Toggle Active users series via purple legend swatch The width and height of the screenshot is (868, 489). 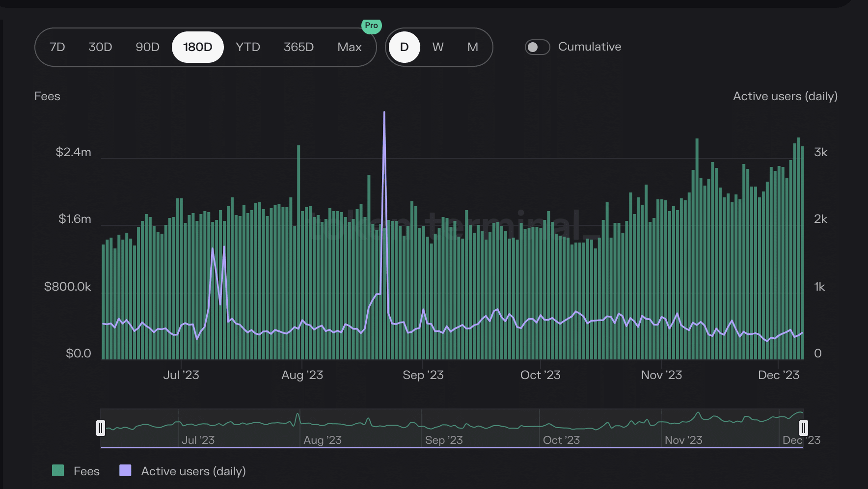[x=125, y=470]
